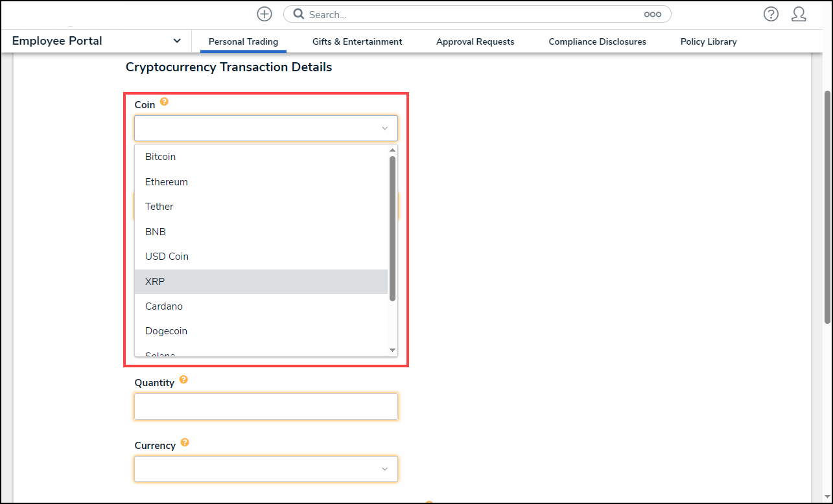Open the Approval Requests tab

[475, 41]
